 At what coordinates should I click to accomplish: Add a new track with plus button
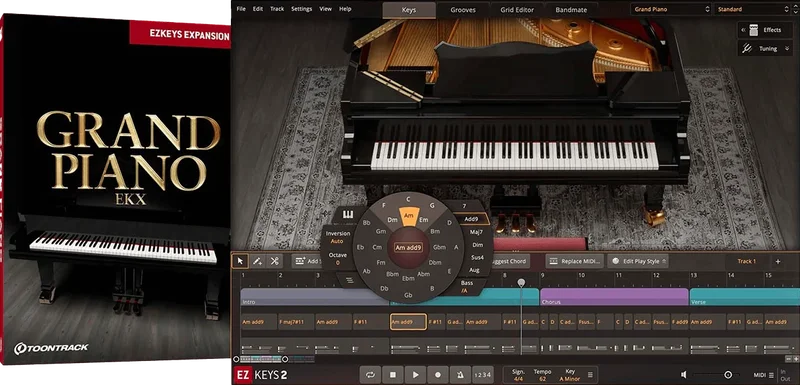778,261
